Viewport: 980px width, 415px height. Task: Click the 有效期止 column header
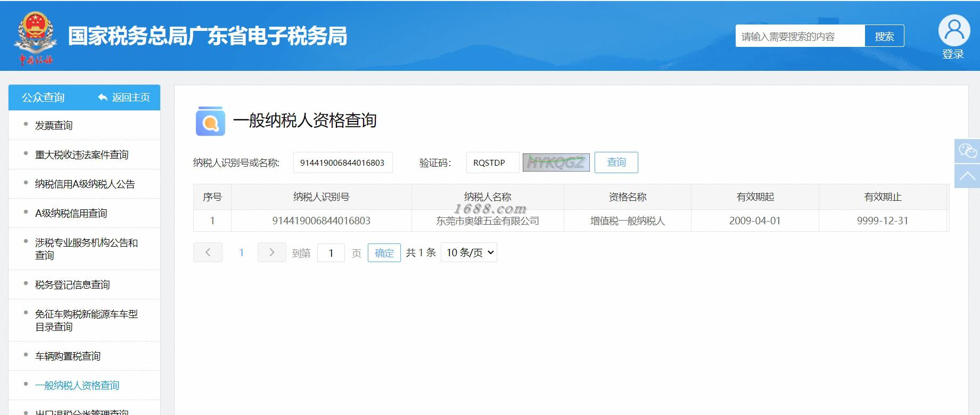click(x=883, y=197)
